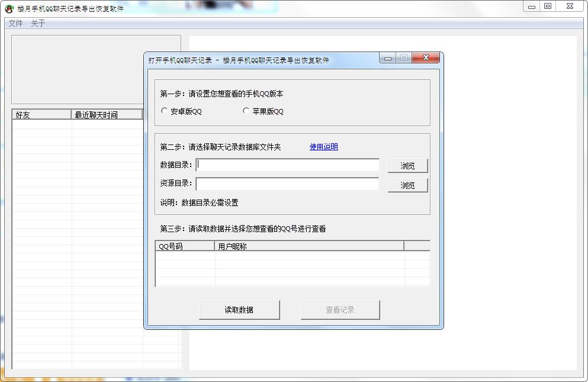
Task: Open the 使用说明 link
Action: click(324, 147)
